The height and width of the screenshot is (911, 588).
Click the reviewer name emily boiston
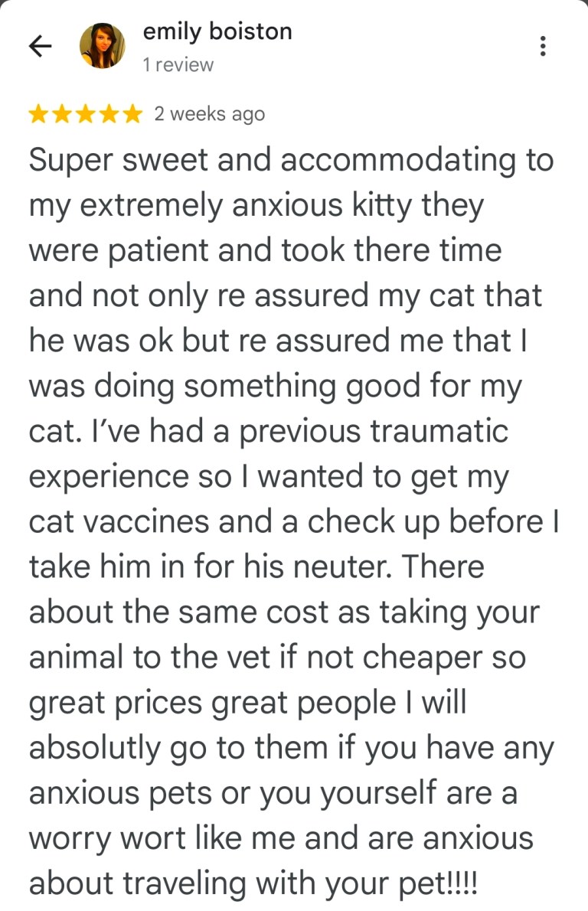(217, 32)
